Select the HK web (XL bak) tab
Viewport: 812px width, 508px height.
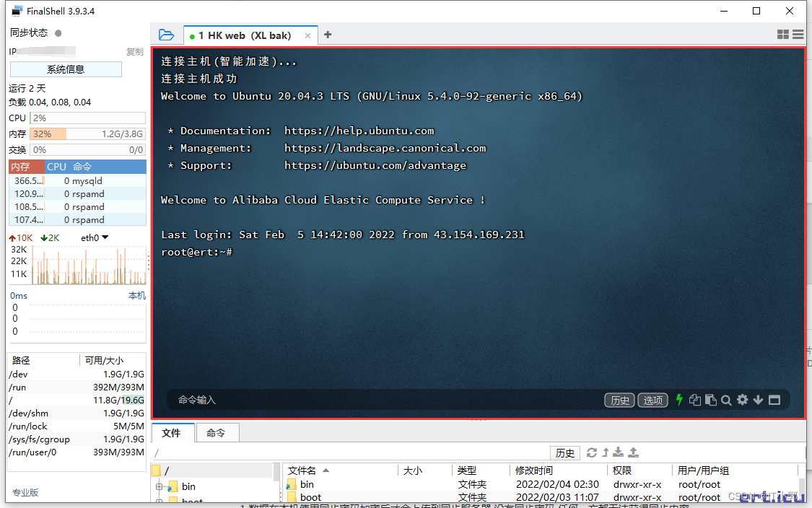(x=250, y=35)
